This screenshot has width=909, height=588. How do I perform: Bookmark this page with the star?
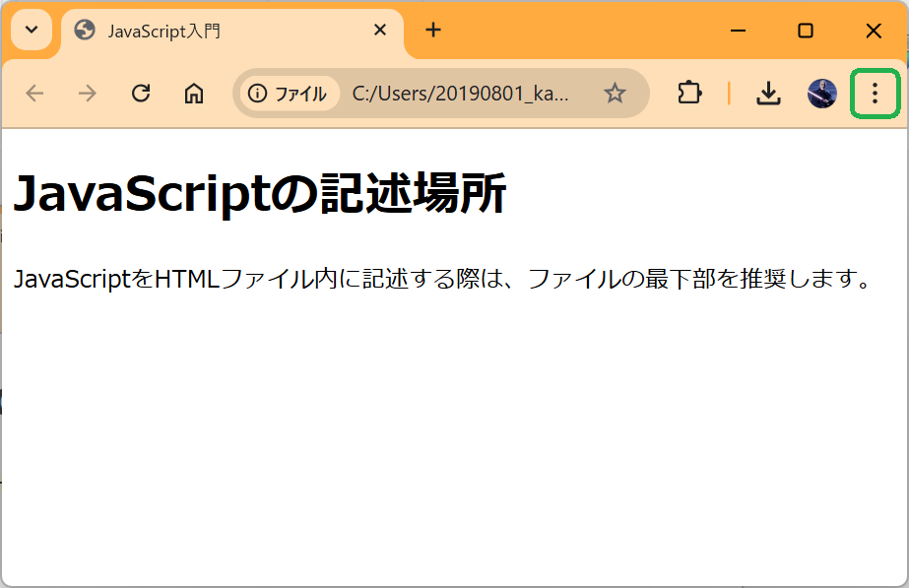point(615,94)
